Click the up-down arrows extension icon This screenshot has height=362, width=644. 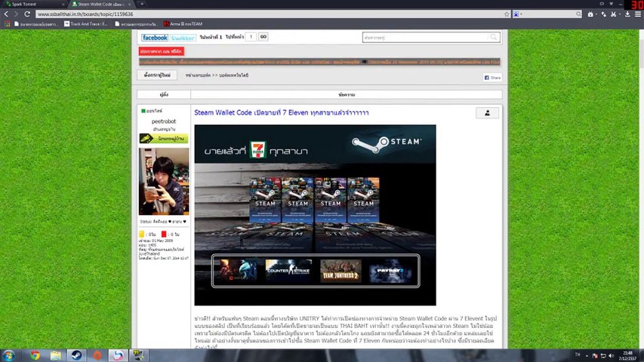(x=603, y=14)
